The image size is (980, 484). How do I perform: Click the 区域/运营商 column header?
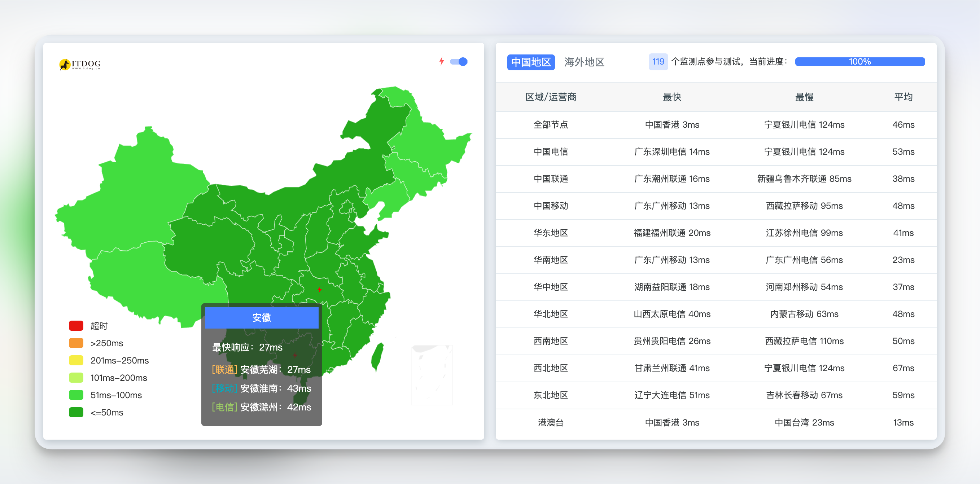[x=551, y=97]
